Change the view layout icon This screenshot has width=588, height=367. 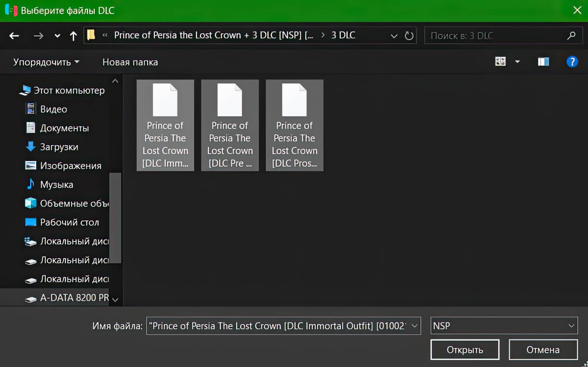click(500, 61)
